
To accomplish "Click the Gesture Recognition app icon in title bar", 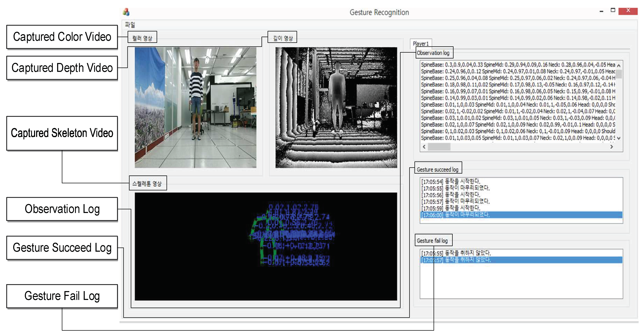I will pos(126,12).
